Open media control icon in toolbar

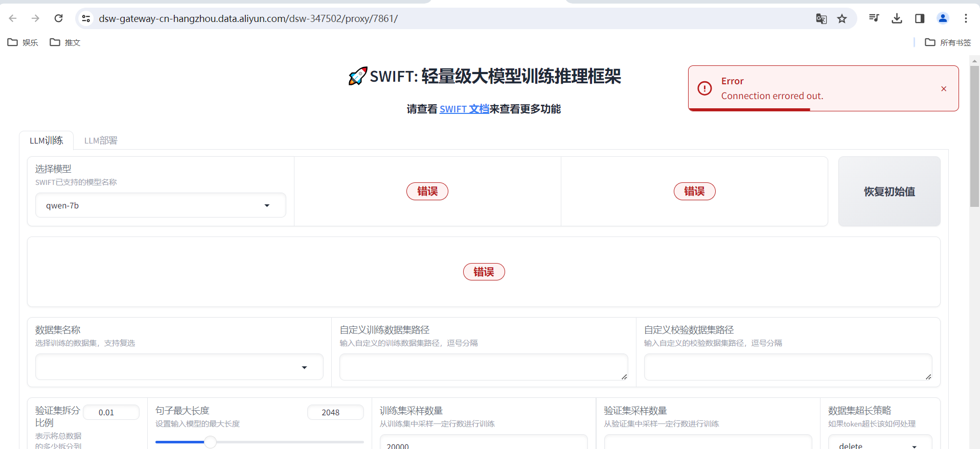point(874,18)
